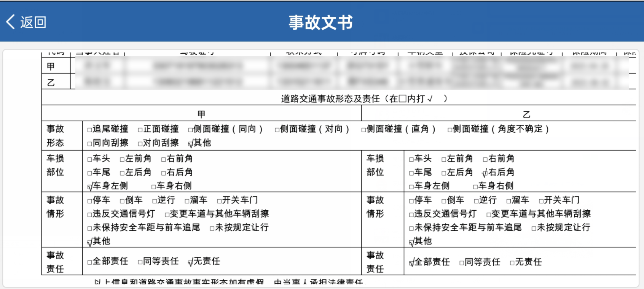Check 违反交通信号灯 for party 乙

tap(411, 214)
